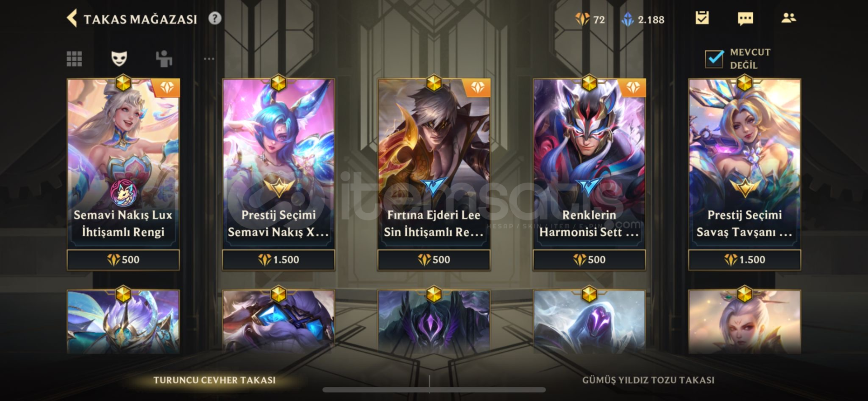Screen dimensions: 868x401
Task: Open the friends list icon
Action: click(788, 18)
